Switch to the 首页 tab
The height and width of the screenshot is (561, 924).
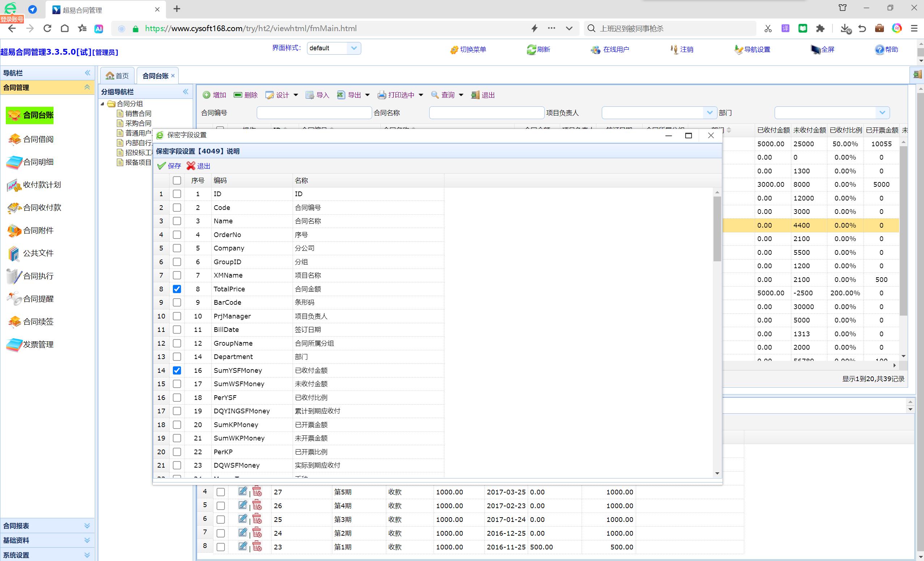[x=118, y=76]
